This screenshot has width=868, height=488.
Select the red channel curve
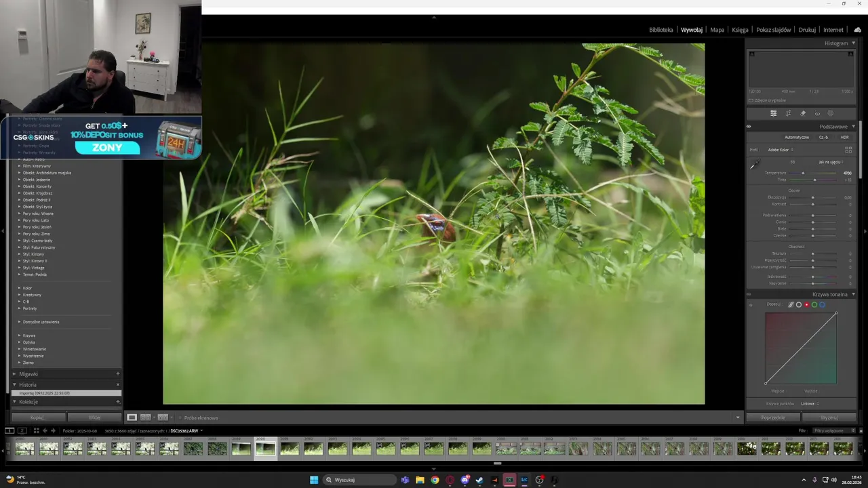(806, 305)
